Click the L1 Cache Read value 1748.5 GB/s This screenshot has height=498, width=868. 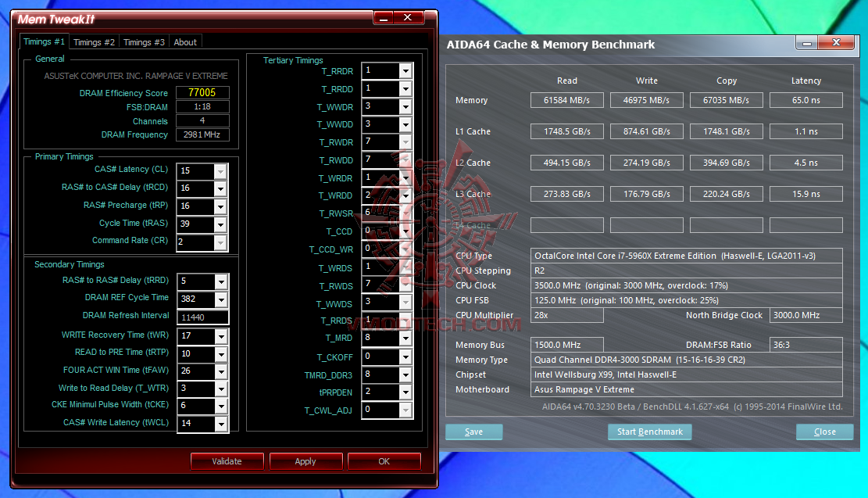click(x=567, y=131)
